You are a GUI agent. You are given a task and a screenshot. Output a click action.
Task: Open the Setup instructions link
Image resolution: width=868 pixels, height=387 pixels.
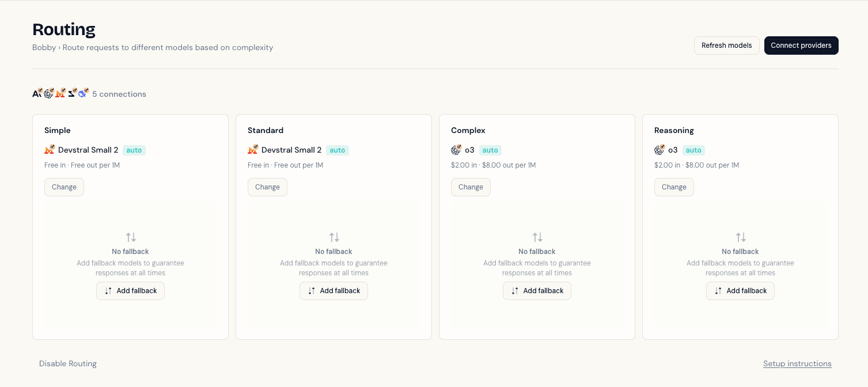pyautogui.click(x=797, y=363)
